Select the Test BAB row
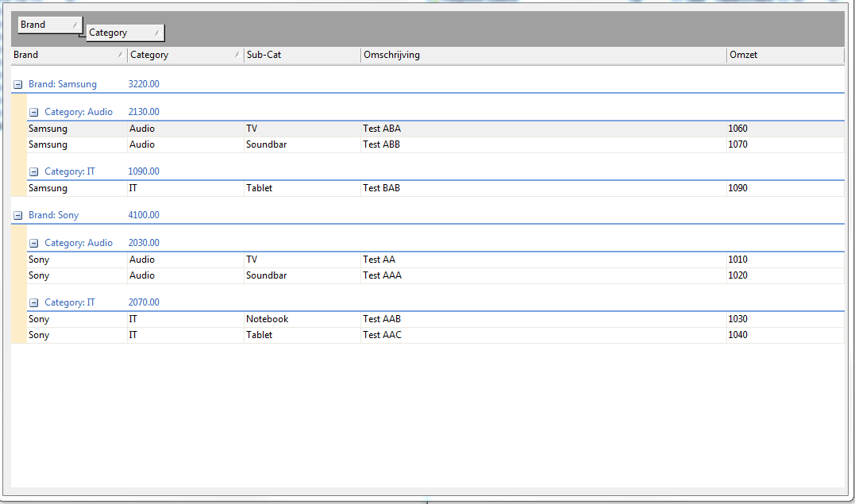This screenshot has height=504, width=855. (381, 188)
